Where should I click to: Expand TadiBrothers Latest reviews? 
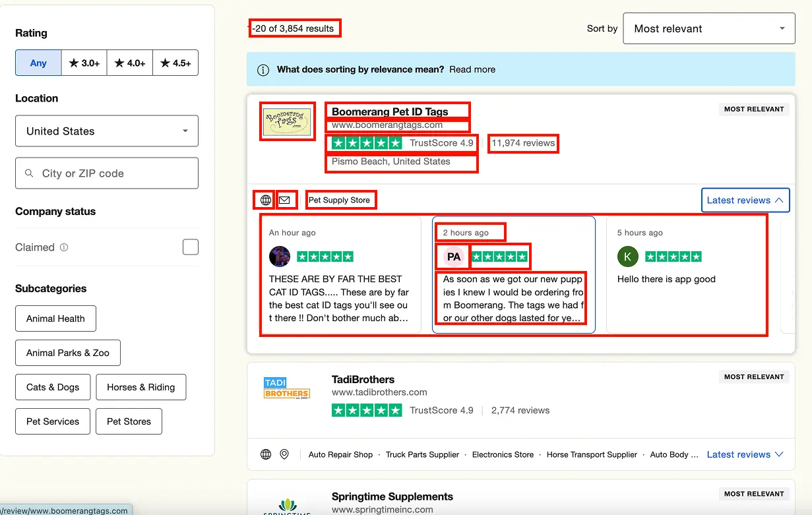coord(745,454)
